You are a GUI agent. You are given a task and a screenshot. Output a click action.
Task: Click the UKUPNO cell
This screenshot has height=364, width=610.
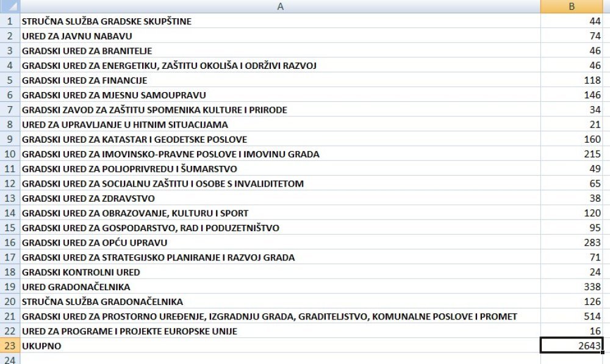tap(280, 346)
